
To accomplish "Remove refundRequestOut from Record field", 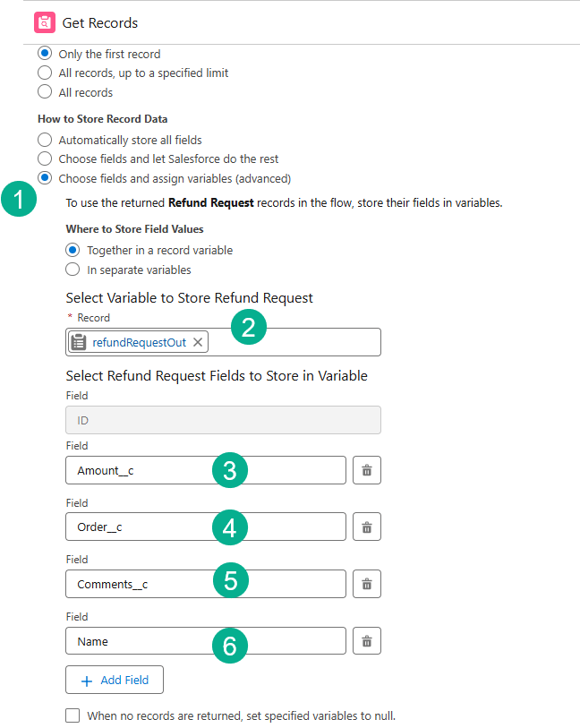I will coord(198,342).
